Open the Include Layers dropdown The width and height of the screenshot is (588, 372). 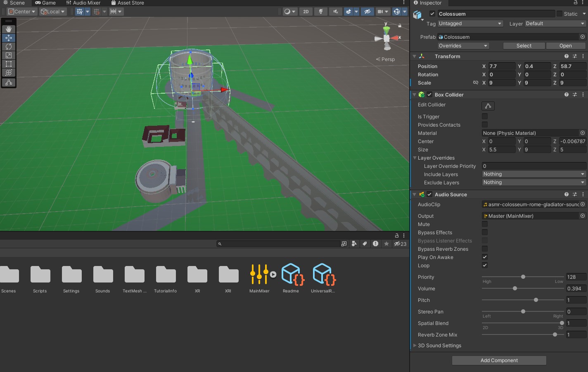click(533, 174)
